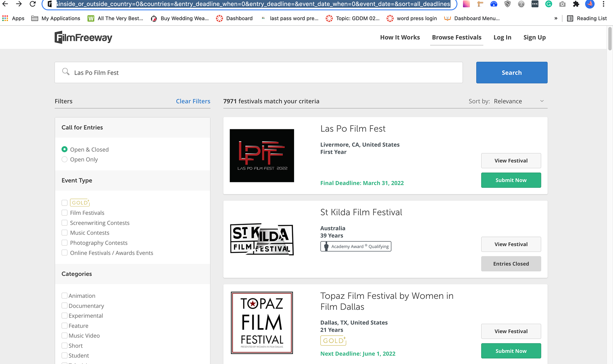
Task: Check the Short category checkbox
Action: [64, 345]
